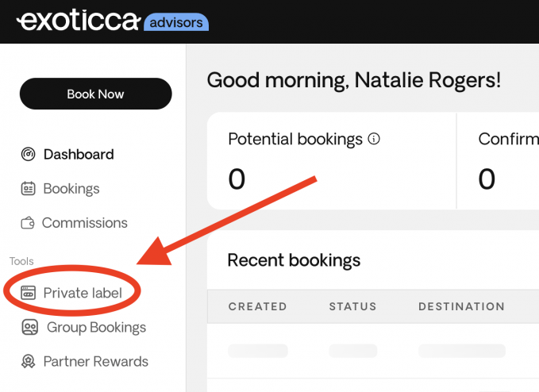Image resolution: width=539 pixels, height=392 pixels.
Task: Click the Potential bookings count card
Action: tap(331, 161)
